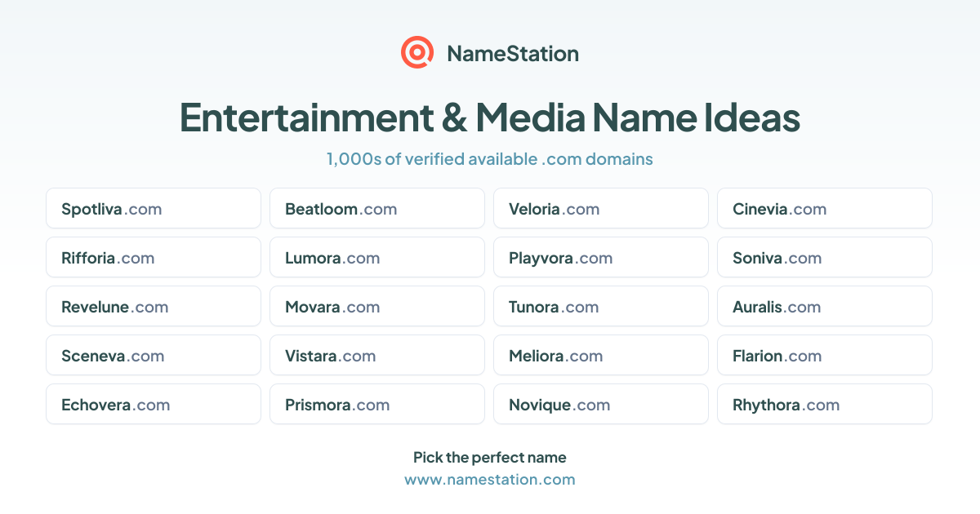This screenshot has height=514, width=980.
Task: Open the Playvora.com name card
Action: tap(601, 257)
